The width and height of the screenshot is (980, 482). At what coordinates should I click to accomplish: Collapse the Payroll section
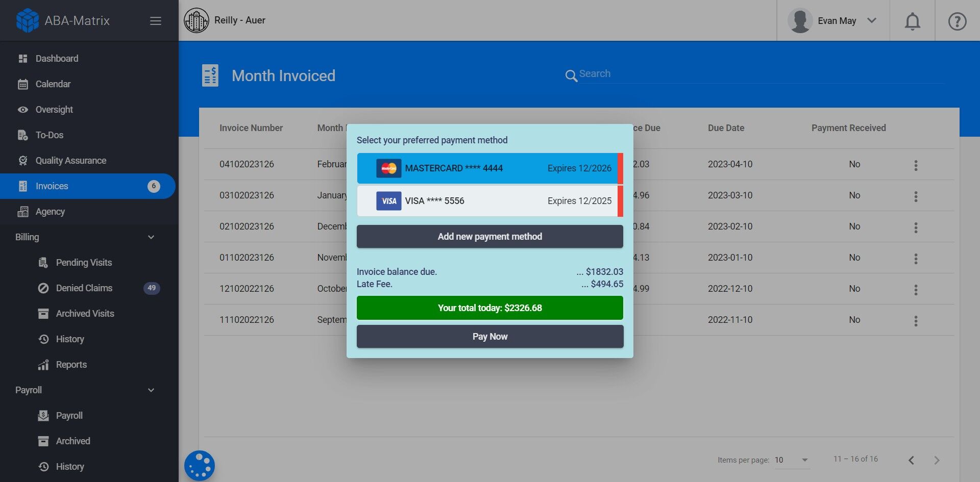(151, 390)
